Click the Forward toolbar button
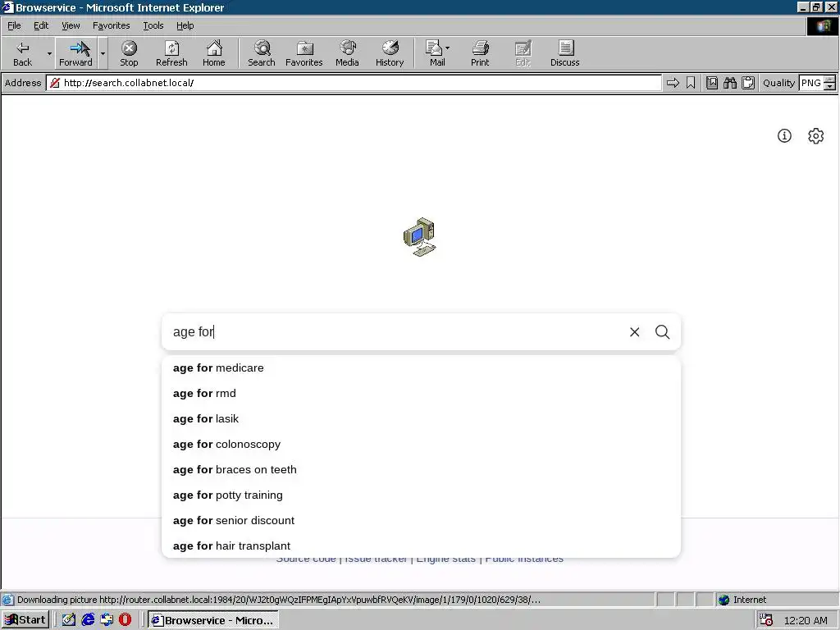Screen dimensions: 840x630 75,53
